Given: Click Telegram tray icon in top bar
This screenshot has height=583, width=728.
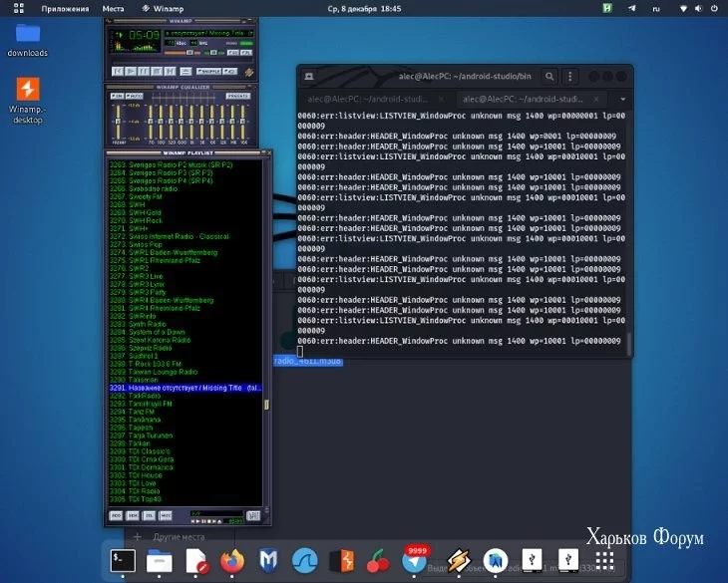Looking at the screenshot, I should pyautogui.click(x=632, y=8).
